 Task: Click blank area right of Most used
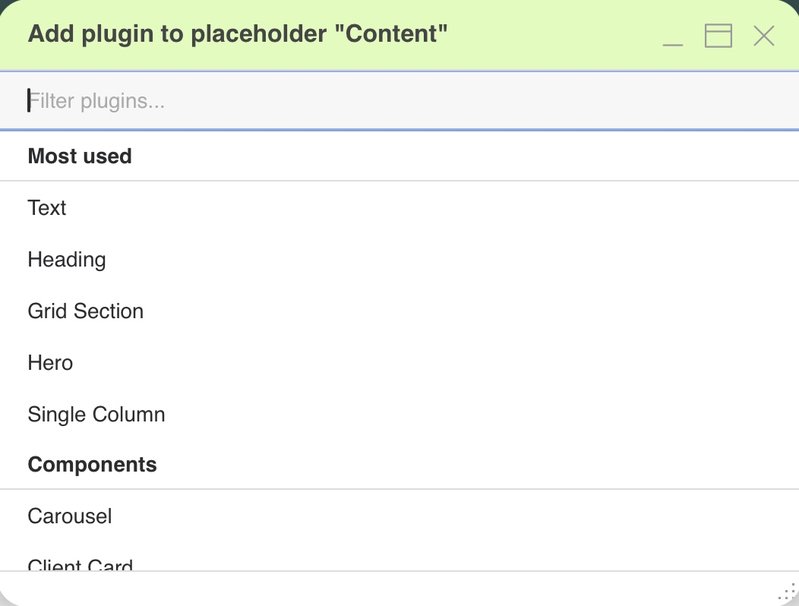[464, 156]
